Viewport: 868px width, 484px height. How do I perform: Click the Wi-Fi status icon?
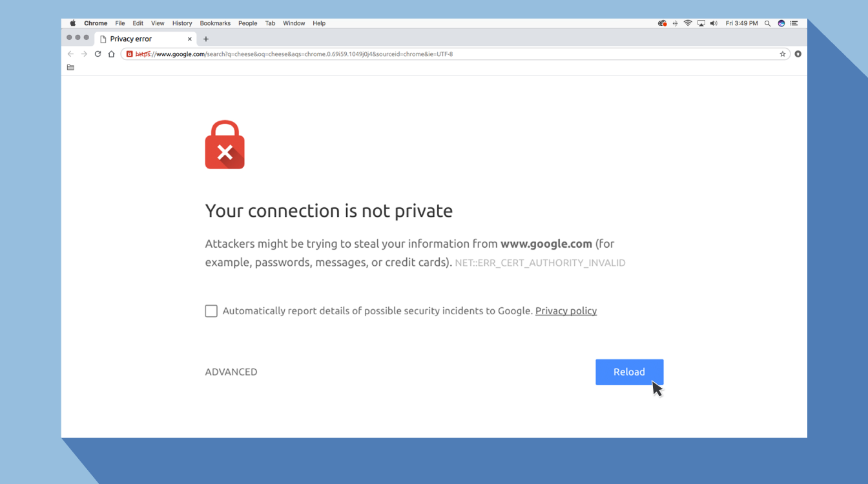point(687,23)
